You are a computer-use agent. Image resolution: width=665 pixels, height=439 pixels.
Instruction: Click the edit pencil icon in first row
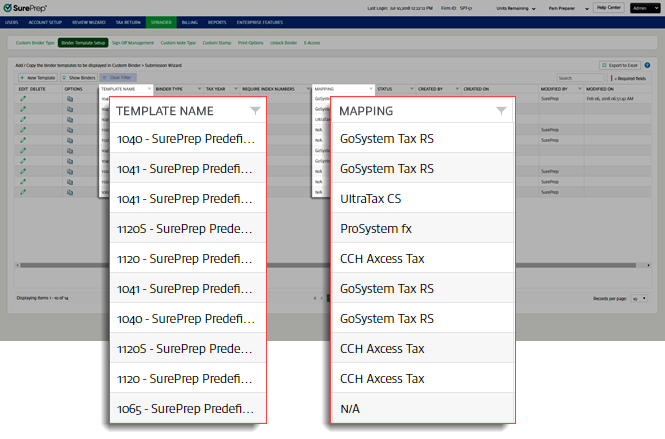tap(23, 100)
